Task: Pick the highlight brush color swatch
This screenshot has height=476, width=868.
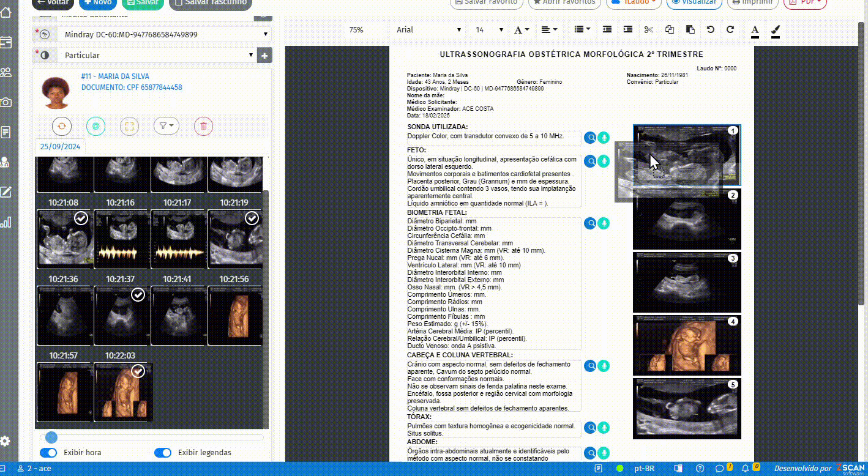Action: point(776,30)
